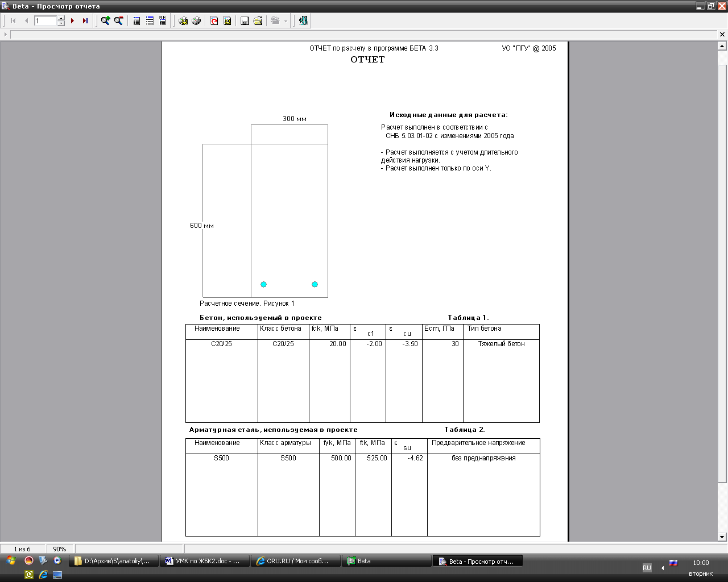Click "Таблица 1." label

(x=468, y=318)
